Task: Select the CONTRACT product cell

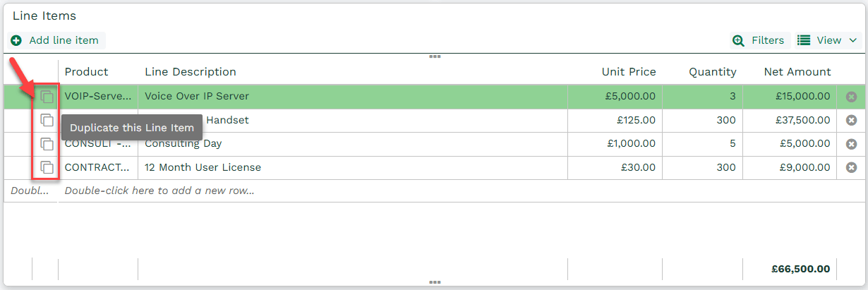Action: pos(98,168)
